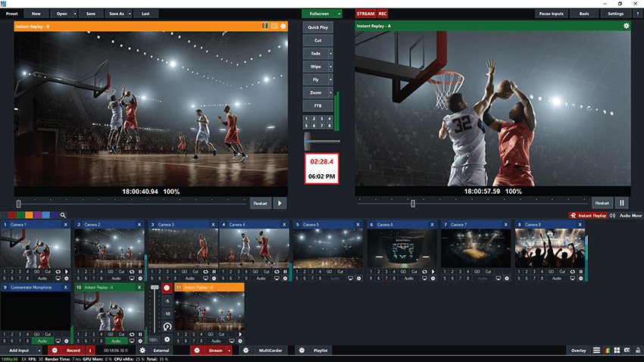Click the search magnifier near color tags
The image size is (644, 362).
pyautogui.click(x=64, y=215)
